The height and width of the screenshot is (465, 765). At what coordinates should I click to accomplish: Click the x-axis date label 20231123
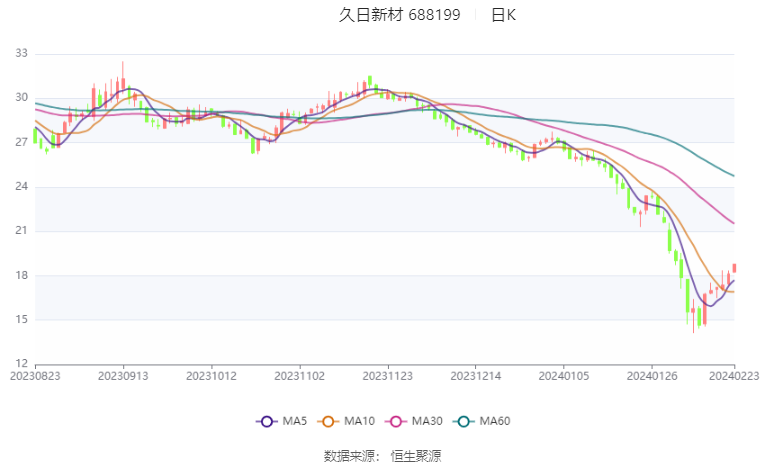point(387,376)
